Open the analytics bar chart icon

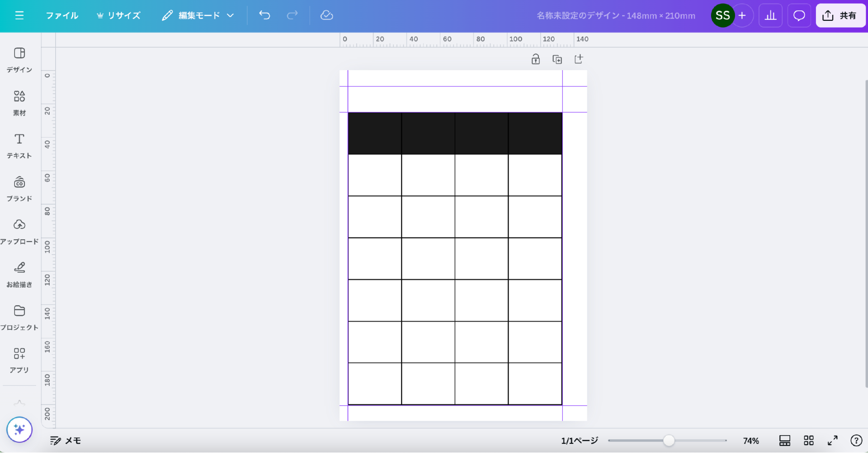coord(770,15)
